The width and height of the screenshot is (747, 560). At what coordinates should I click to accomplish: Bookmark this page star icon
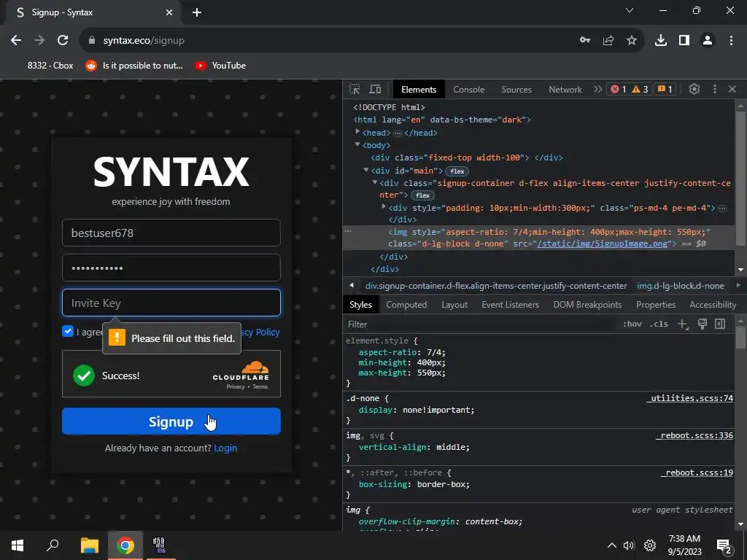(632, 41)
